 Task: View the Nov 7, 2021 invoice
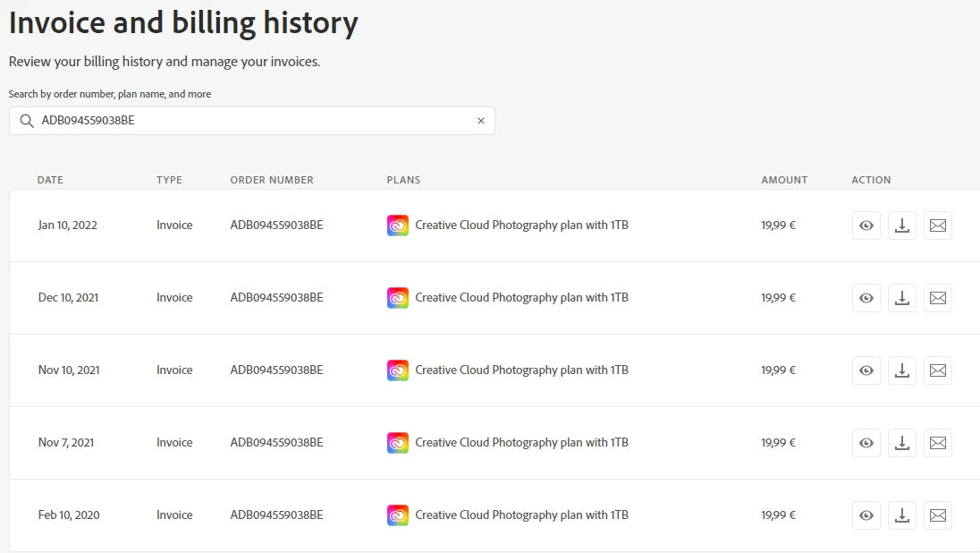(x=866, y=444)
